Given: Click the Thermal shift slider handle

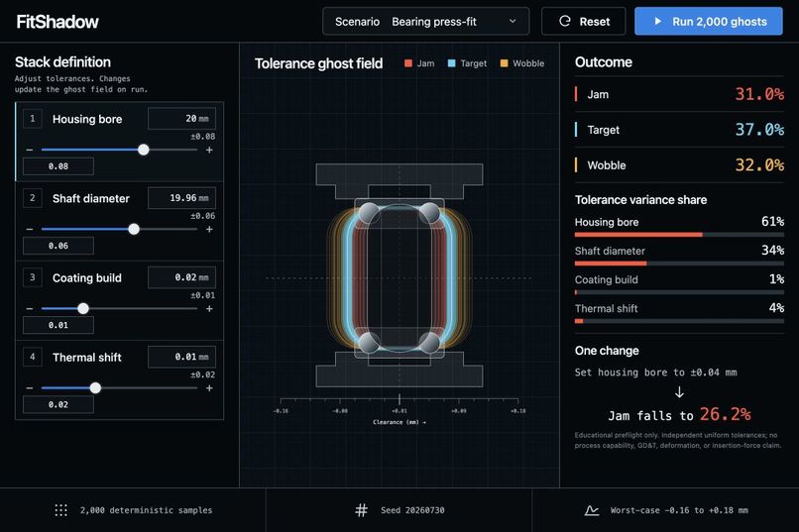Looking at the screenshot, I should tap(95, 388).
